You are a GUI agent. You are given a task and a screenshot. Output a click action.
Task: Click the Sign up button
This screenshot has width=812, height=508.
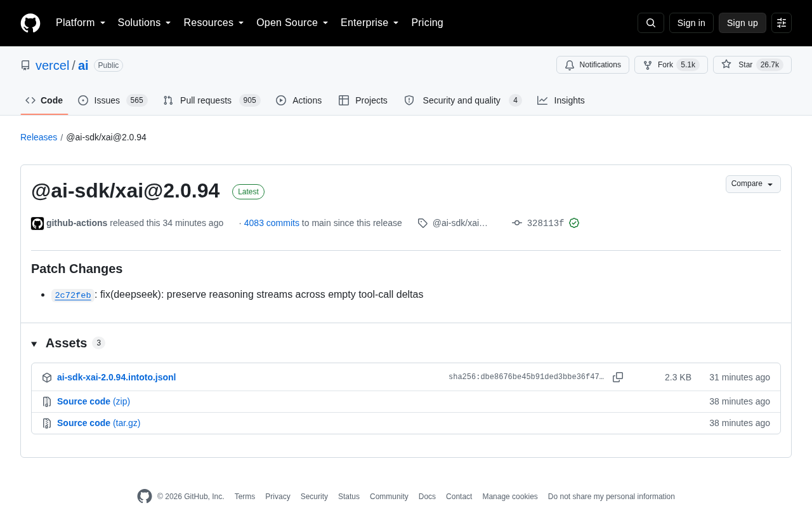[742, 23]
